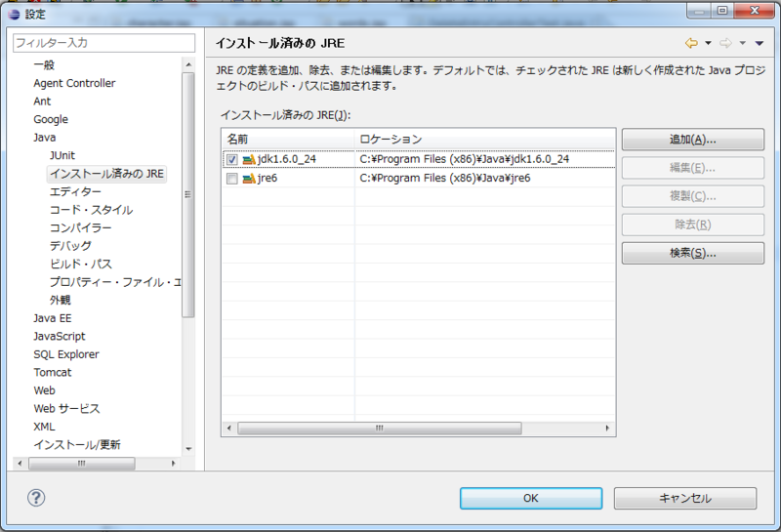Click the 除去(R) button

[693, 225]
